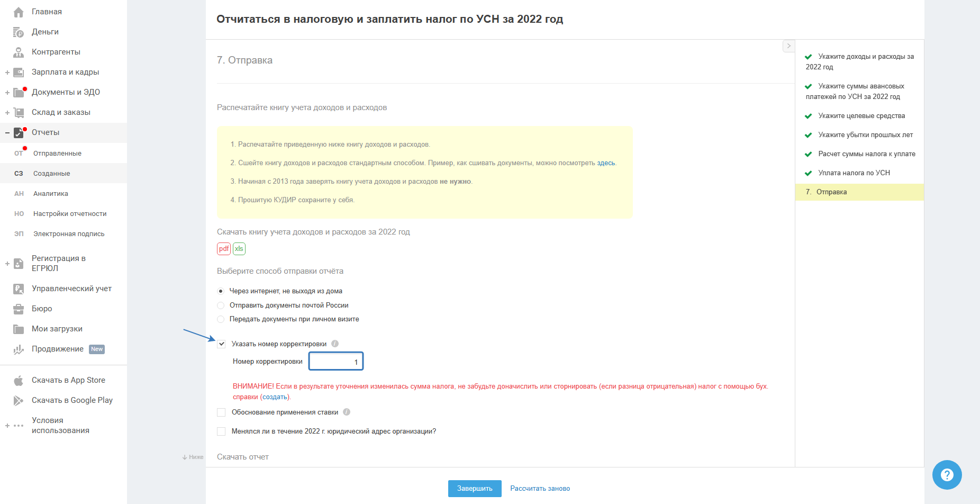Go to 'Уплата налога по УСН' step
The image size is (980, 504).
[854, 173]
